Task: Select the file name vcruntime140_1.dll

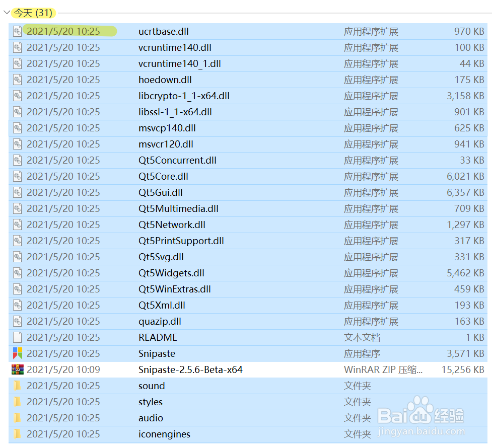Action: click(x=180, y=64)
